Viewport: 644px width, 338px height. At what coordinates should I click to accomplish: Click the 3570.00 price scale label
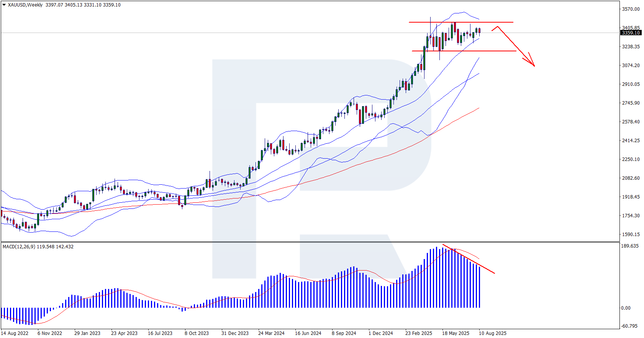[x=631, y=9]
